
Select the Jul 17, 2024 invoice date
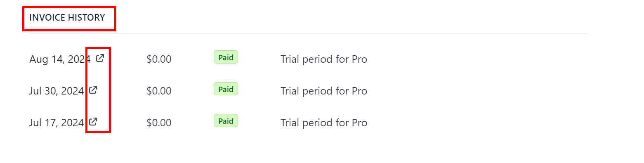click(57, 123)
